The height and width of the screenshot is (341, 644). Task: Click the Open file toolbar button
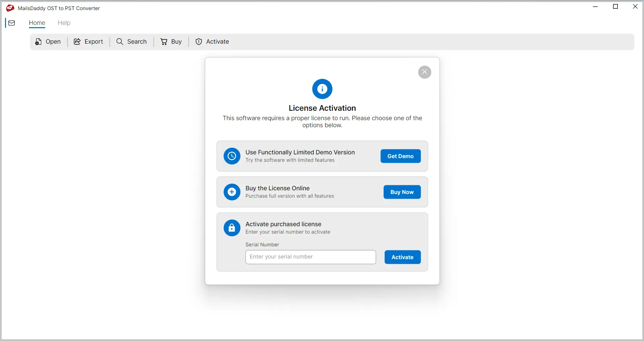pyautogui.click(x=48, y=42)
